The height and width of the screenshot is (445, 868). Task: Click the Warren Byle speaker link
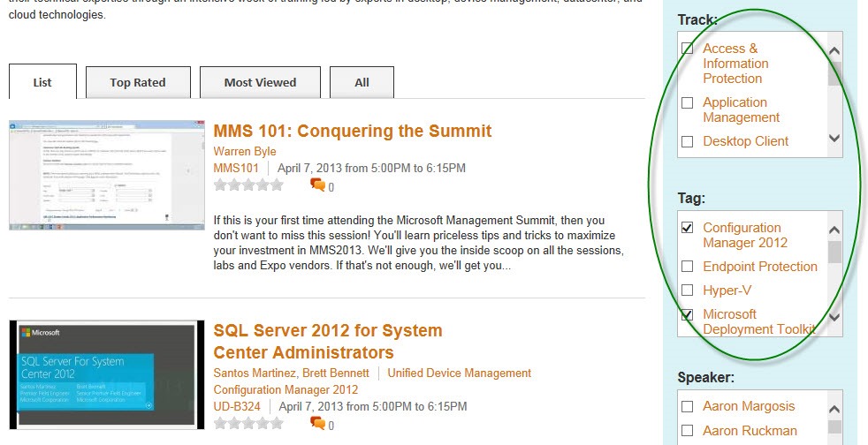coord(245,152)
